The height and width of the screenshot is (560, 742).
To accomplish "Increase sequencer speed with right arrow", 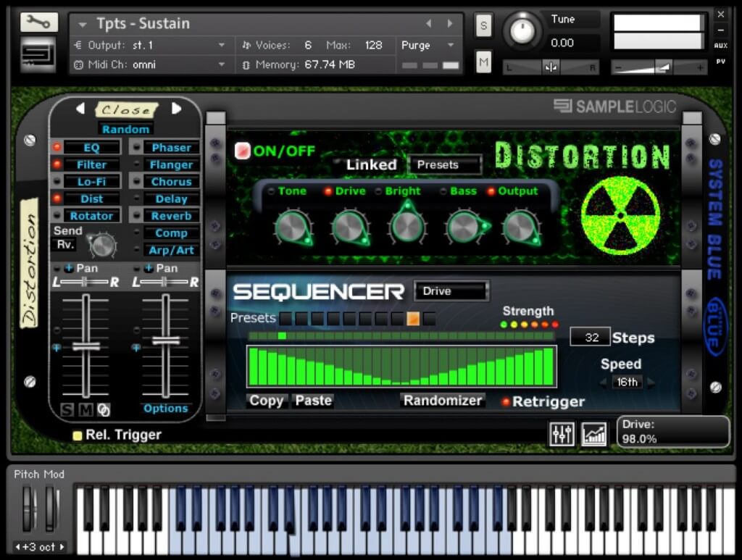I will [651, 383].
